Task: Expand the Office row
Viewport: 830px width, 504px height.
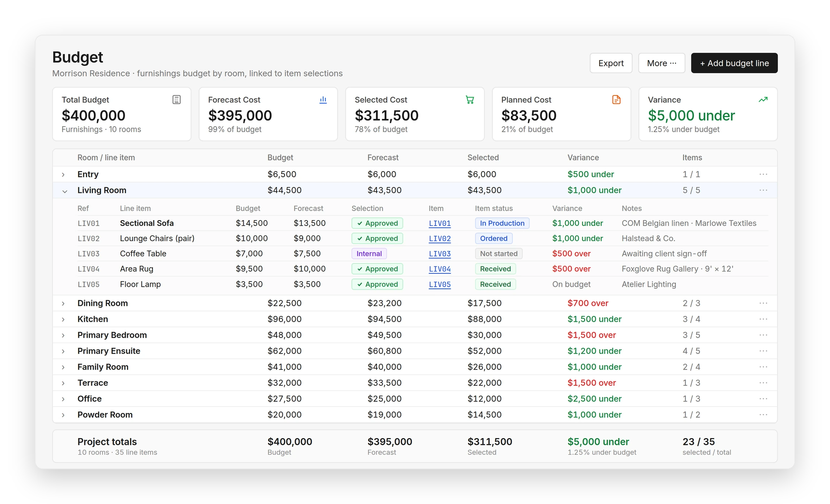Action: pos(63,399)
